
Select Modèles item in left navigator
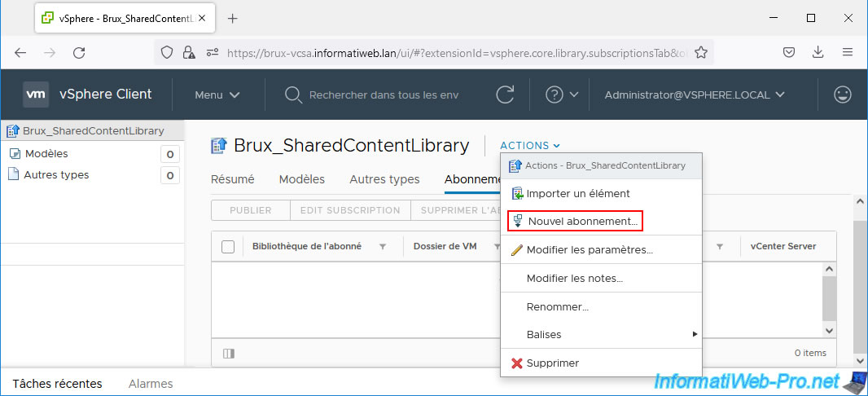[x=46, y=154]
